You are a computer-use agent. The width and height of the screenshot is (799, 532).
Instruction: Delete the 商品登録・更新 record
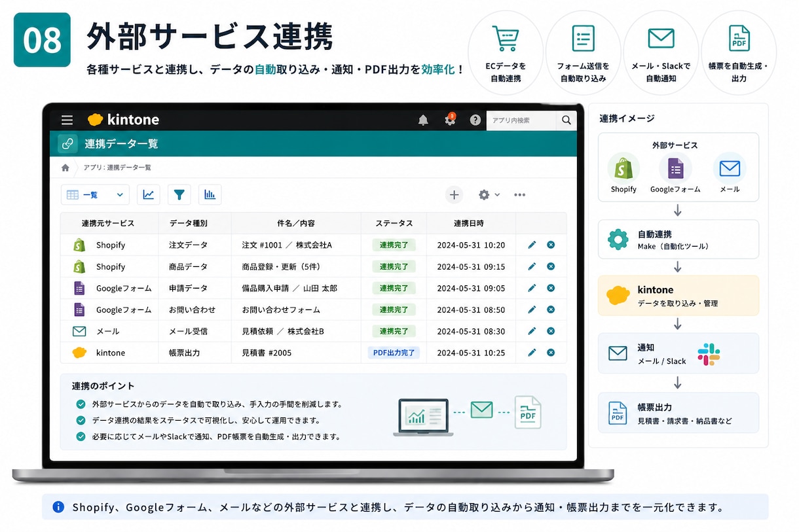point(551,266)
